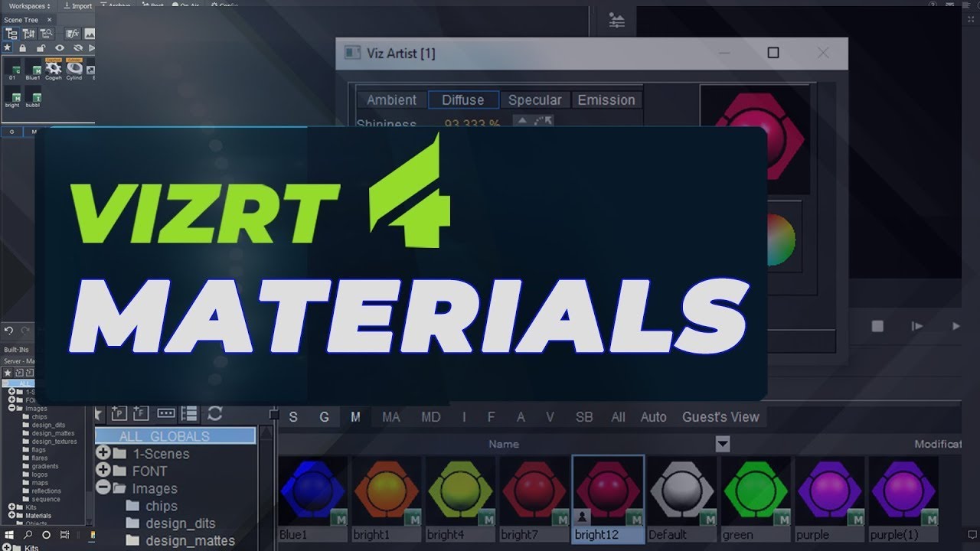Screen dimensions: 980x551
Task: Click the Import button
Action: (77, 5)
